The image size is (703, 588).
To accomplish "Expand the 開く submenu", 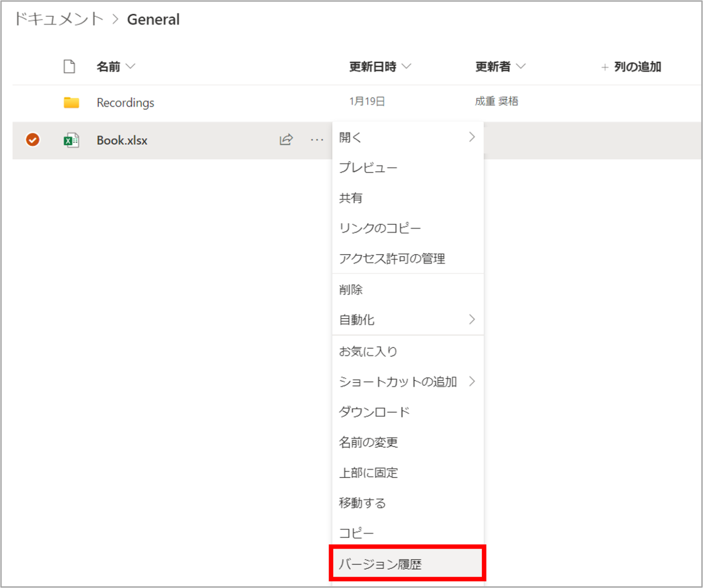I will [471, 137].
